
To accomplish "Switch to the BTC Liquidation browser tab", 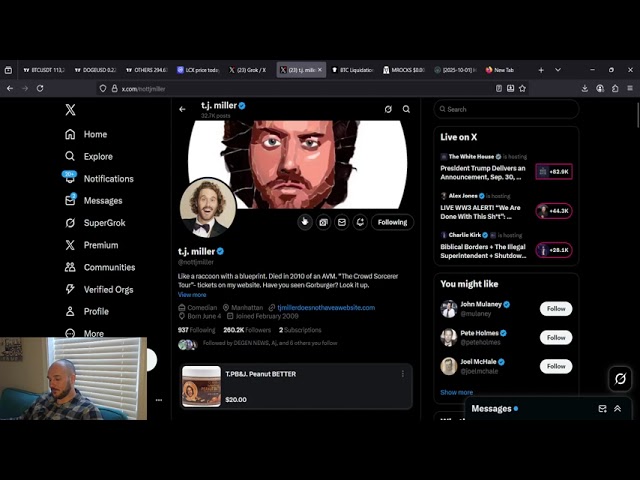I will (353, 70).
